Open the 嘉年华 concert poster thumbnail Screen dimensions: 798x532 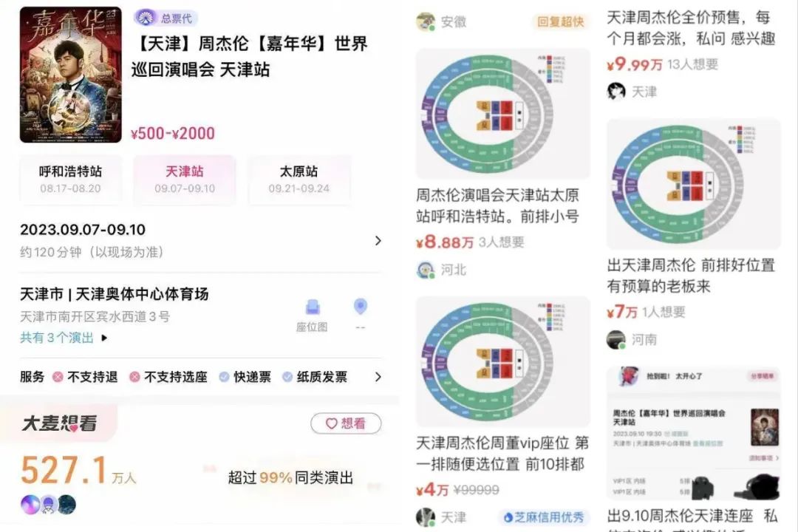click(71, 75)
